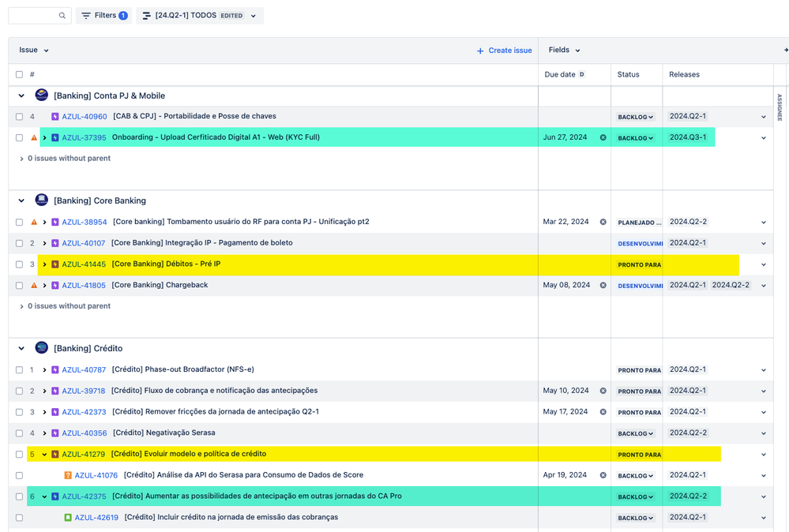Click the Crédito team avatar
The width and height of the screenshot is (789, 532).
(x=41, y=347)
